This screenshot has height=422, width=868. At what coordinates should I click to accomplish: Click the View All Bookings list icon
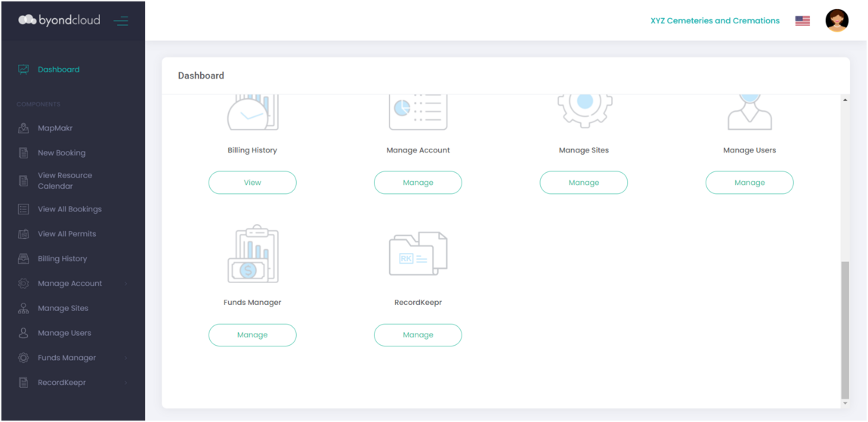pyautogui.click(x=23, y=209)
